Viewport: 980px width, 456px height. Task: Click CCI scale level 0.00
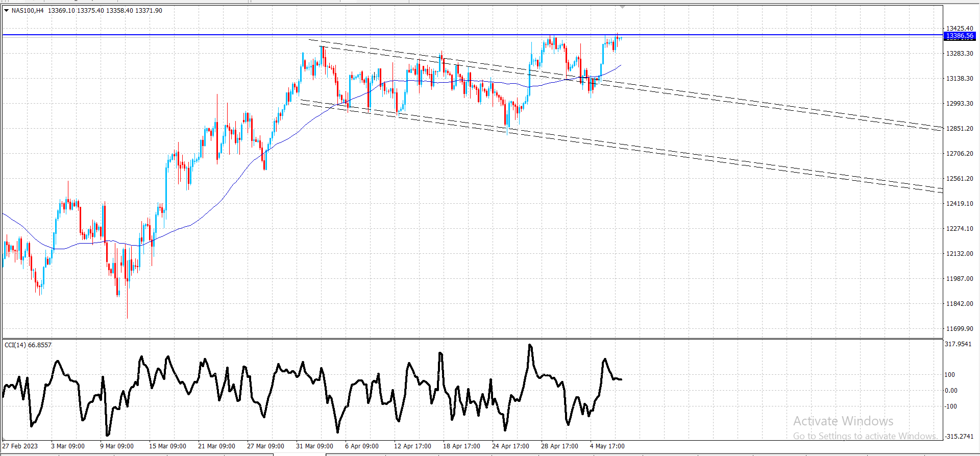point(951,391)
